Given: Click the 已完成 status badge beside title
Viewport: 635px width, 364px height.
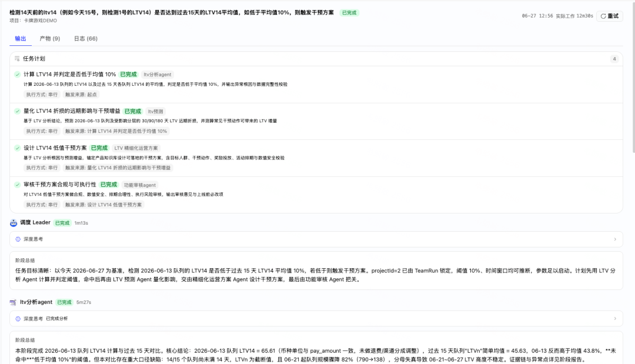Looking at the screenshot, I should click(349, 12).
